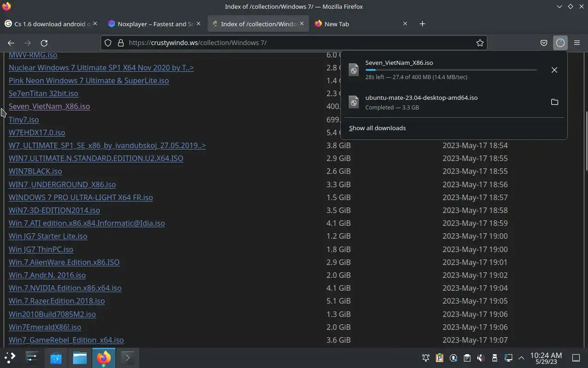Open Win2010Build7085M2.iso link
This screenshot has height=368, width=588.
click(x=52, y=314)
